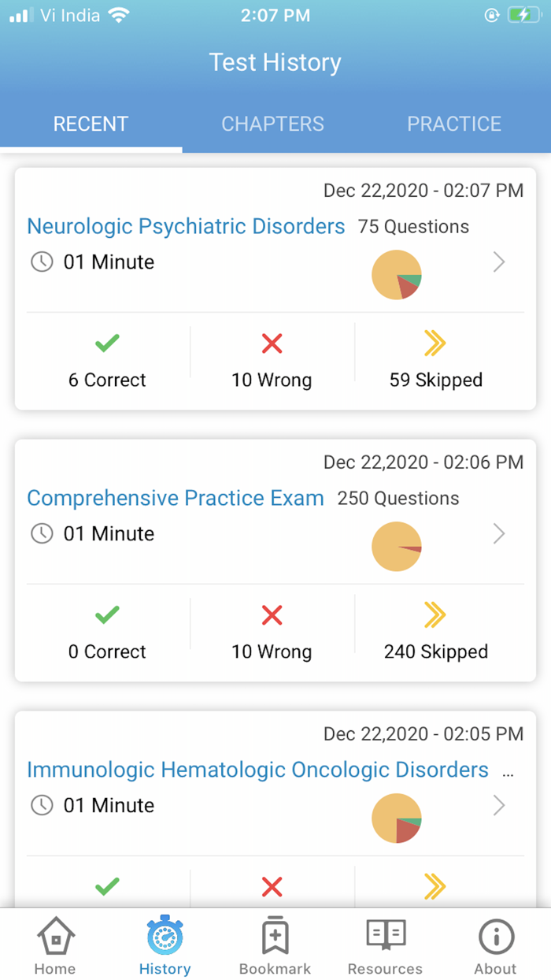
Task: Click the red X beside 10 Wrong
Action: coord(272,343)
